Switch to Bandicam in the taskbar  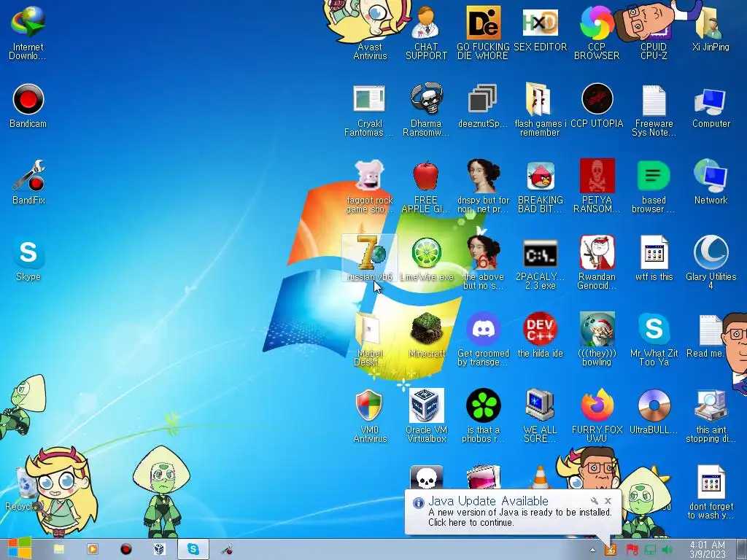(x=125, y=550)
